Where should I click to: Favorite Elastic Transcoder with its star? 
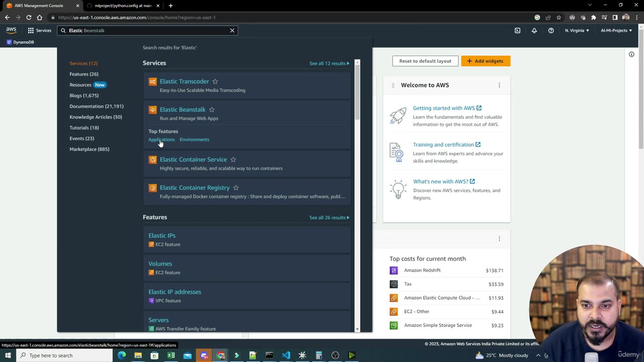pyautogui.click(x=215, y=81)
